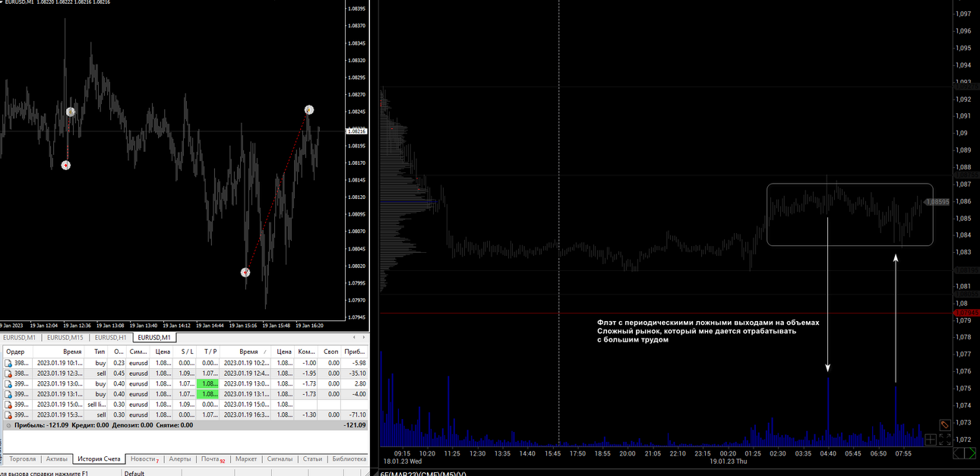980x476 pixels.
Task: Click the volume cell 0.45
Action: pos(119,374)
